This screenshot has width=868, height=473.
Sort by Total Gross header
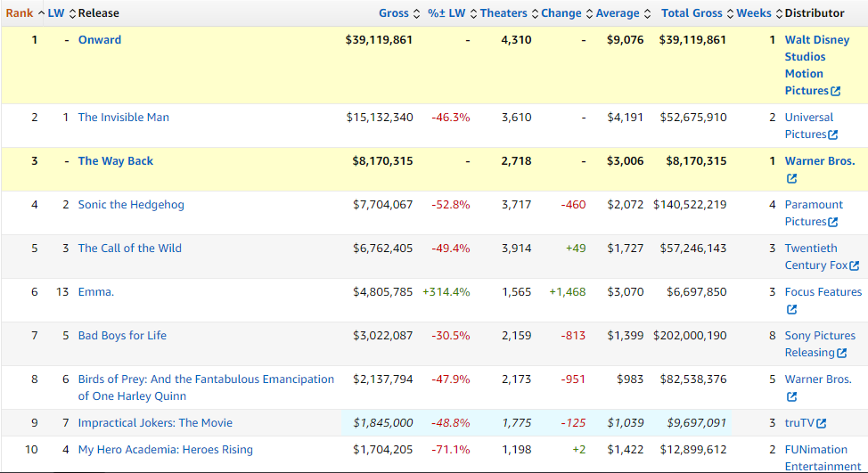coord(692,13)
